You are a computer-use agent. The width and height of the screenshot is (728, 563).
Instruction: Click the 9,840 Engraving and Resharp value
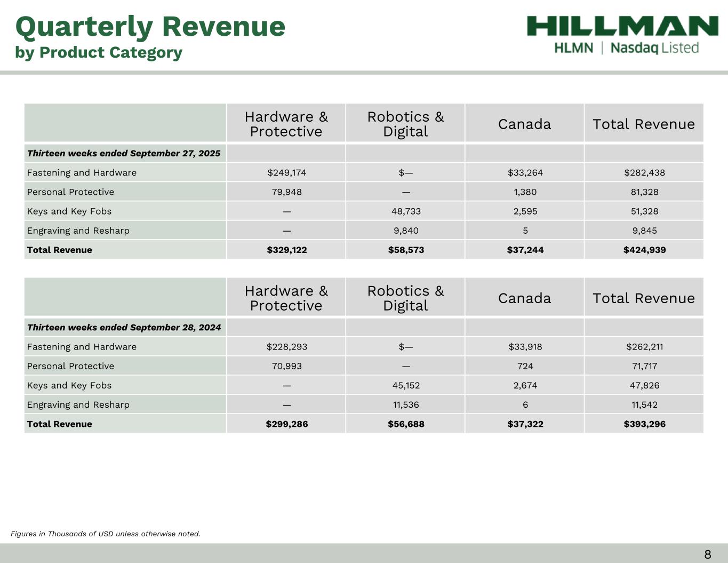(406, 231)
